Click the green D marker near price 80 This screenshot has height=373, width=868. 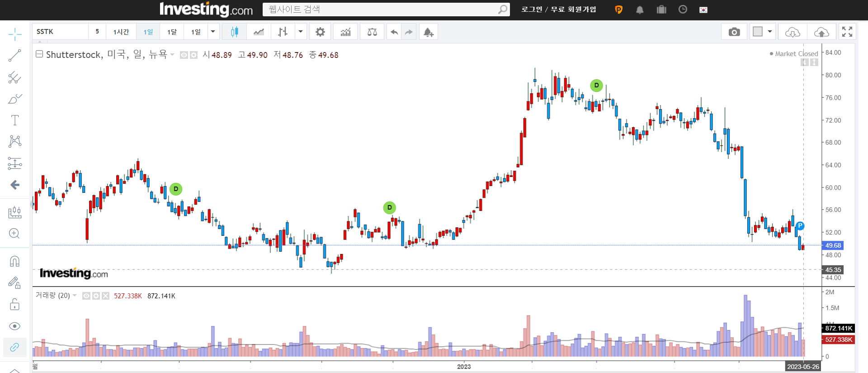pos(596,85)
